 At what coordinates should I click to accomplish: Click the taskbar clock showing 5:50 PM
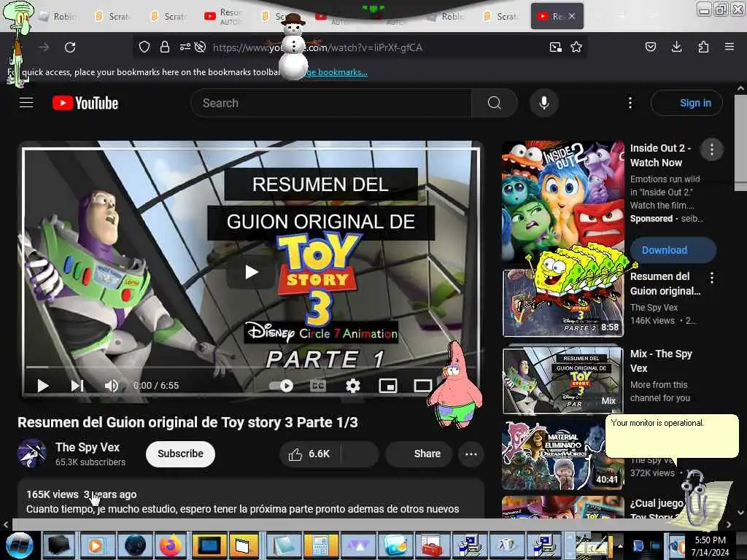coord(710,545)
